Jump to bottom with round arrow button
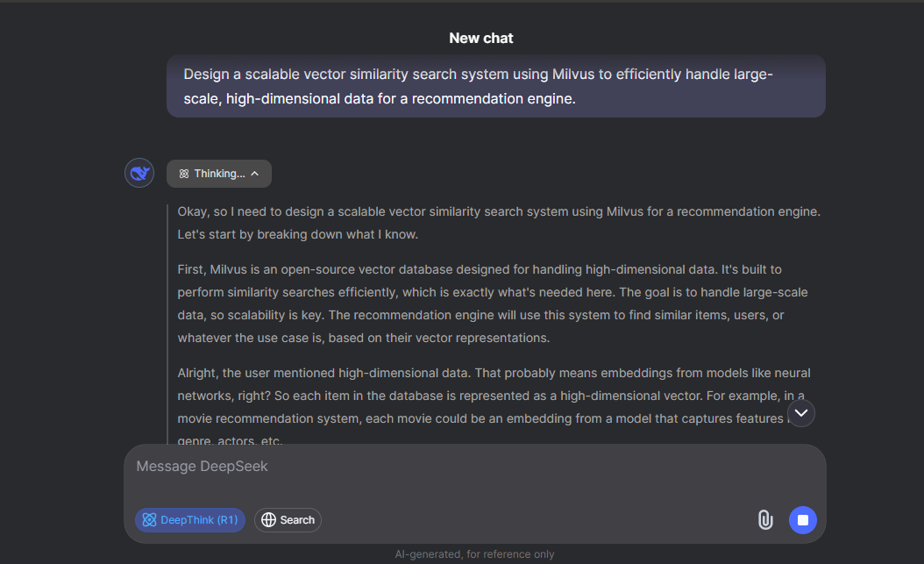Image resolution: width=924 pixels, height=564 pixels. 801,413
